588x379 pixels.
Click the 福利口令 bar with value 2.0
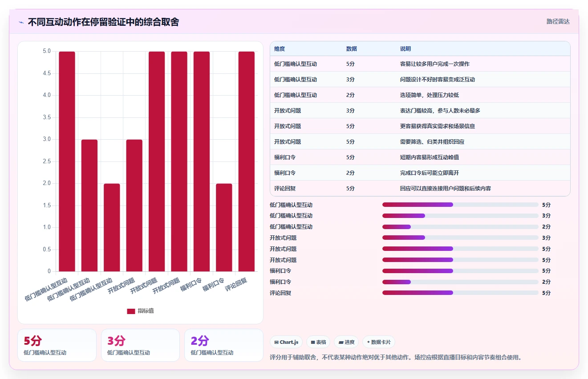pos(224,227)
